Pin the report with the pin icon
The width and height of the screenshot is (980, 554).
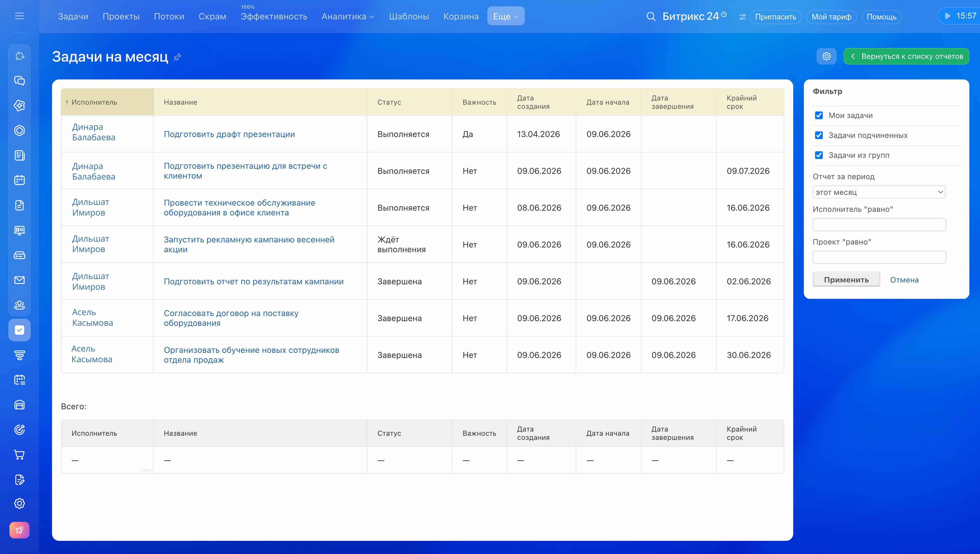177,57
